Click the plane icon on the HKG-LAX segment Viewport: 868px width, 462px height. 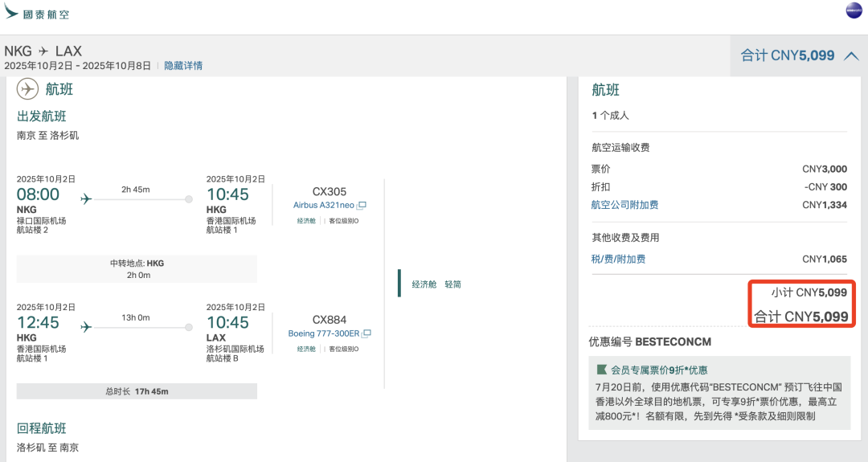pyautogui.click(x=86, y=327)
